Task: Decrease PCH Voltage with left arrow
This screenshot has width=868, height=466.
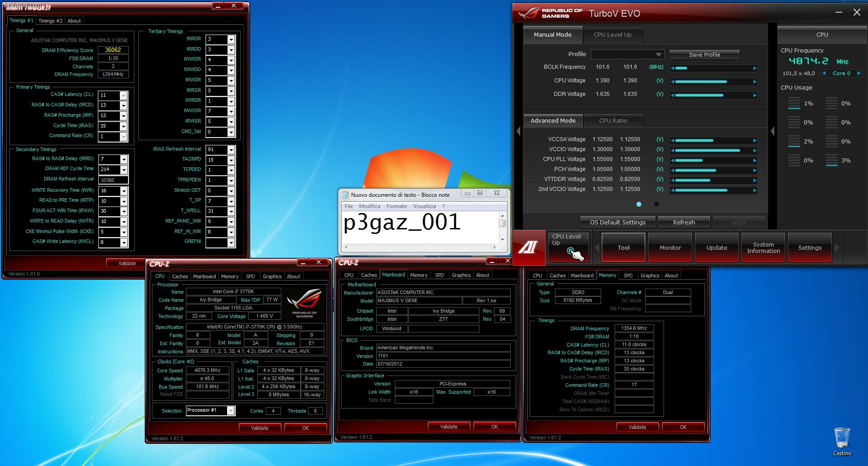Action: click(x=673, y=171)
